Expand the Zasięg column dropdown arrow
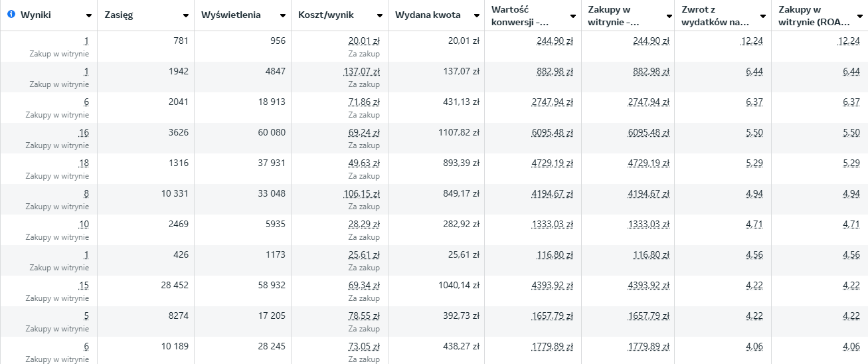This screenshot has height=364, width=868. (x=186, y=16)
